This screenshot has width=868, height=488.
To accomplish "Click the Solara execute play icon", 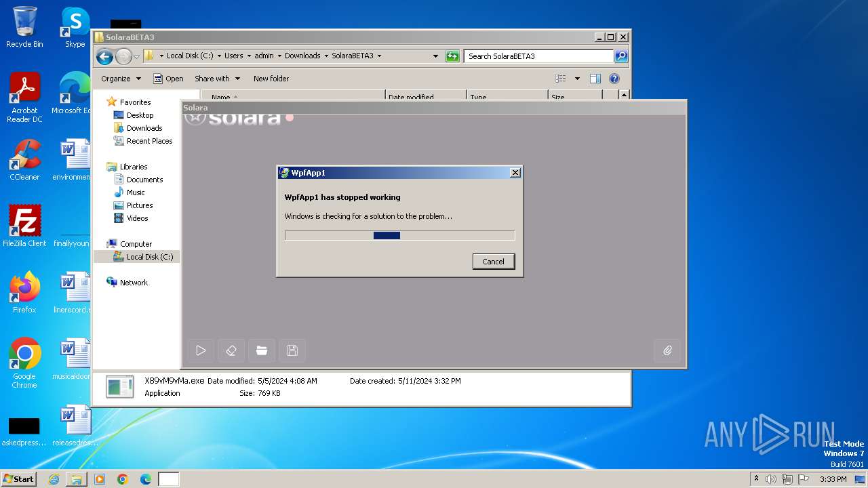I will tap(201, 350).
